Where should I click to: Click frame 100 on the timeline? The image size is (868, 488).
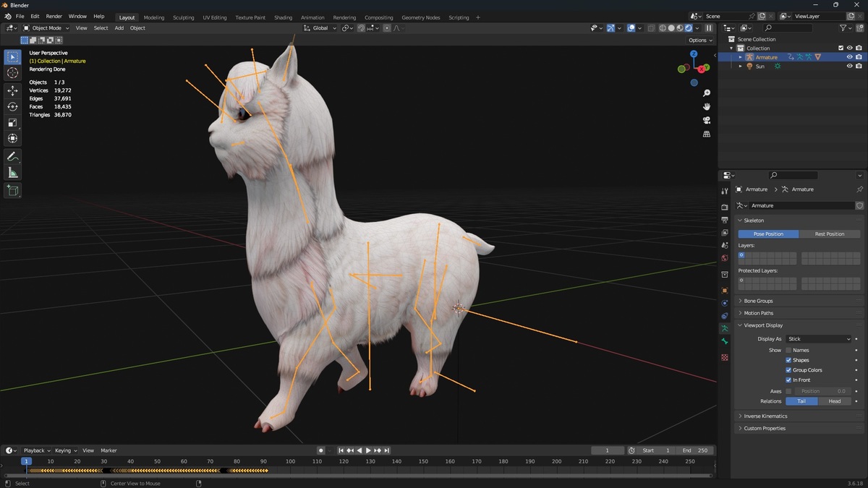pyautogui.click(x=290, y=461)
